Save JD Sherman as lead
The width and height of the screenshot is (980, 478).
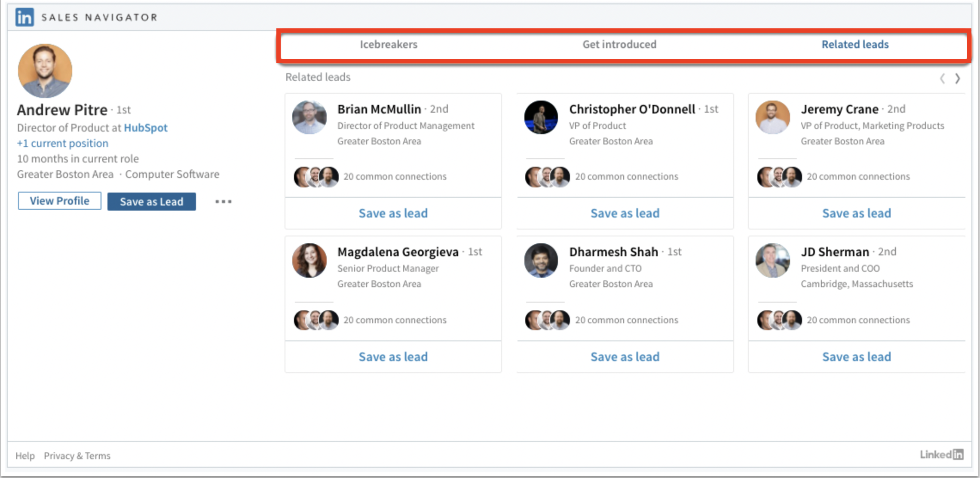point(857,357)
